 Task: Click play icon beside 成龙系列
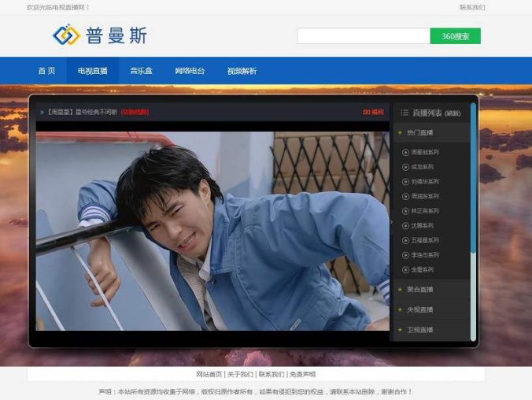pyautogui.click(x=405, y=167)
